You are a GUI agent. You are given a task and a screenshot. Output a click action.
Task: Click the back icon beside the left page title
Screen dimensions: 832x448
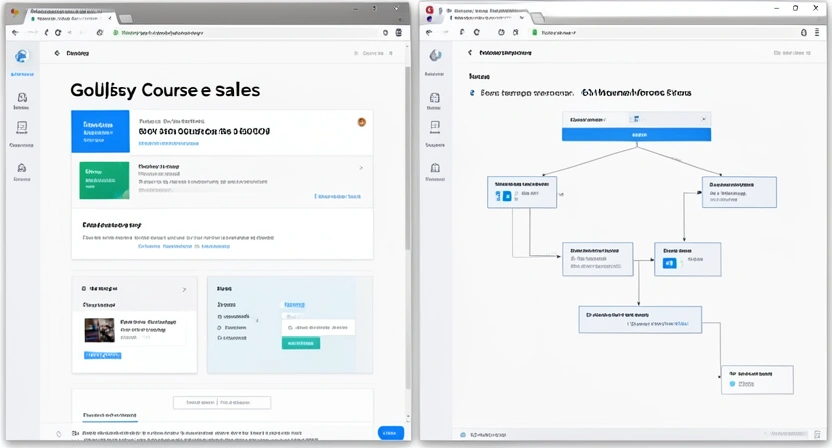(x=57, y=53)
